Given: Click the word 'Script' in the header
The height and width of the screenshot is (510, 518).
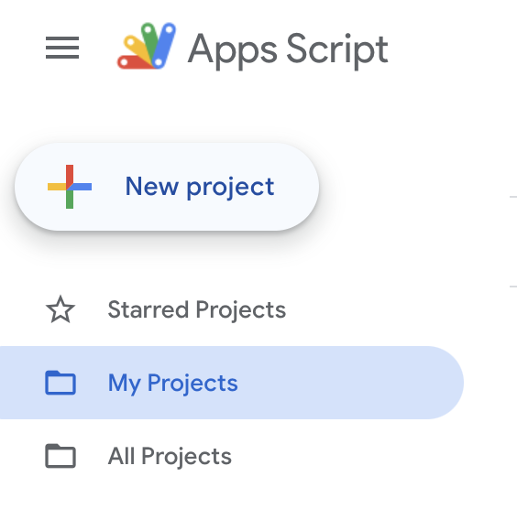Looking at the screenshot, I should coord(337,50).
